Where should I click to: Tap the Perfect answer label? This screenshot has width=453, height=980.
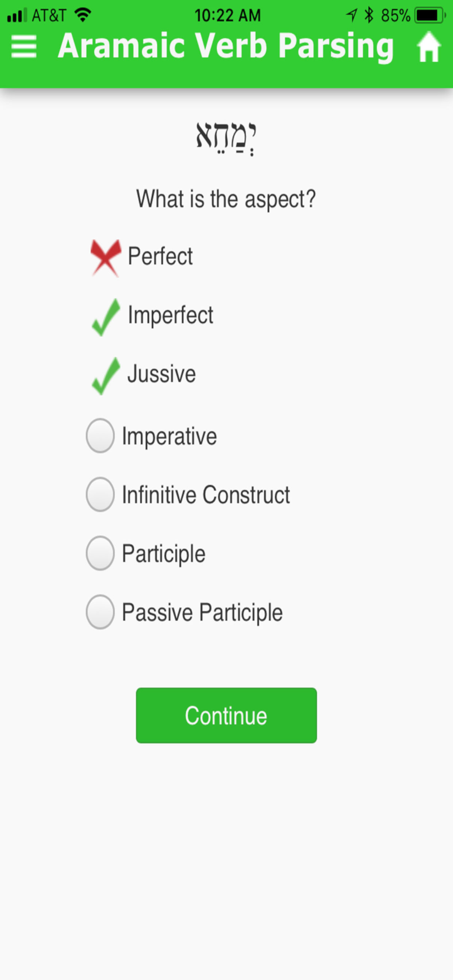click(x=160, y=256)
